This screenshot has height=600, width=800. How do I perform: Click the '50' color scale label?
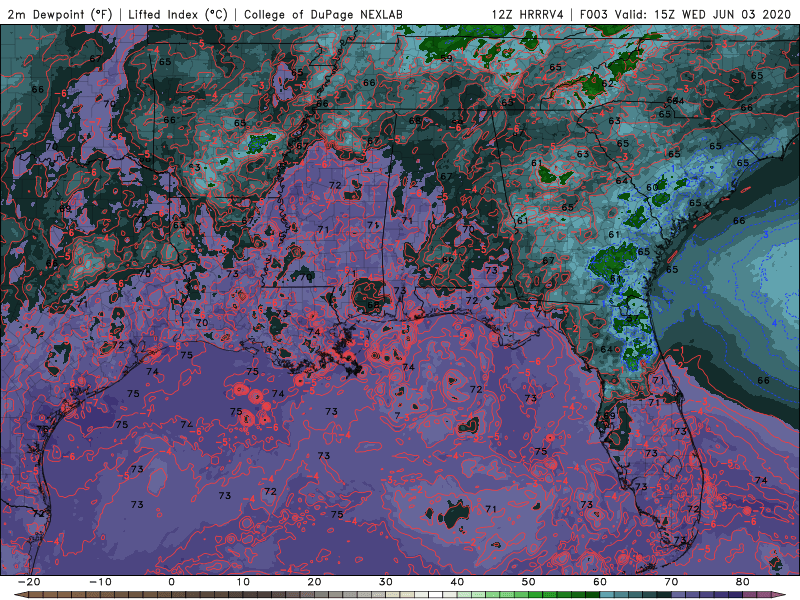(x=529, y=582)
